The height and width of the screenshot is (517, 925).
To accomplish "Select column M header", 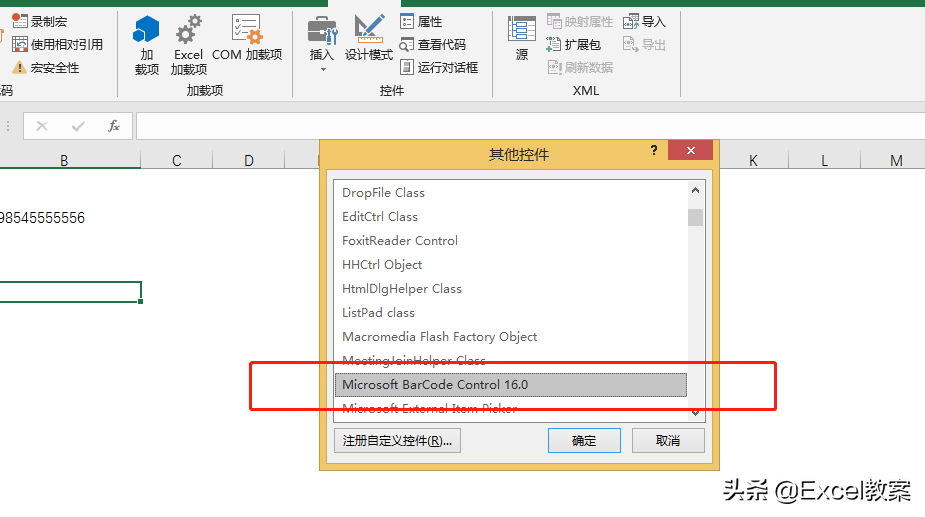I will click(896, 161).
